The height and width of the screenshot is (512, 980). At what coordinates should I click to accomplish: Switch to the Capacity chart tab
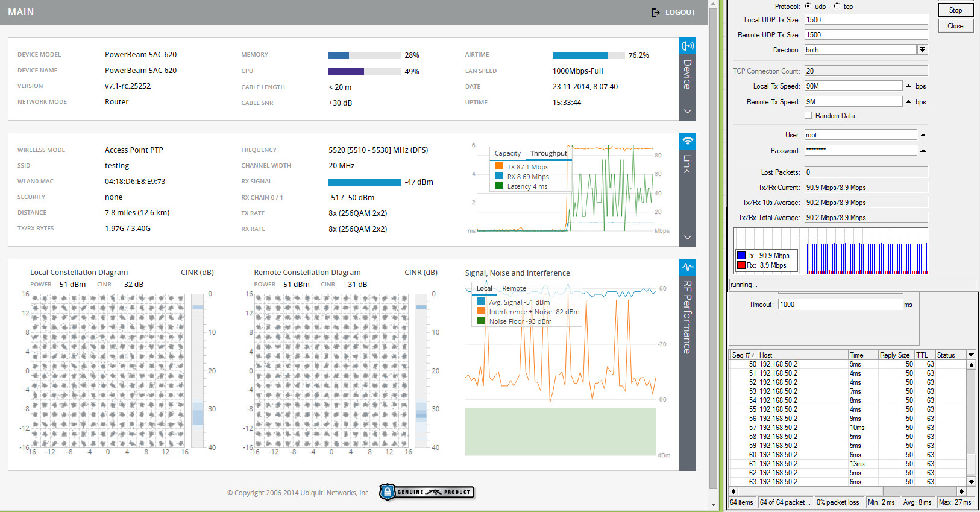tap(507, 154)
